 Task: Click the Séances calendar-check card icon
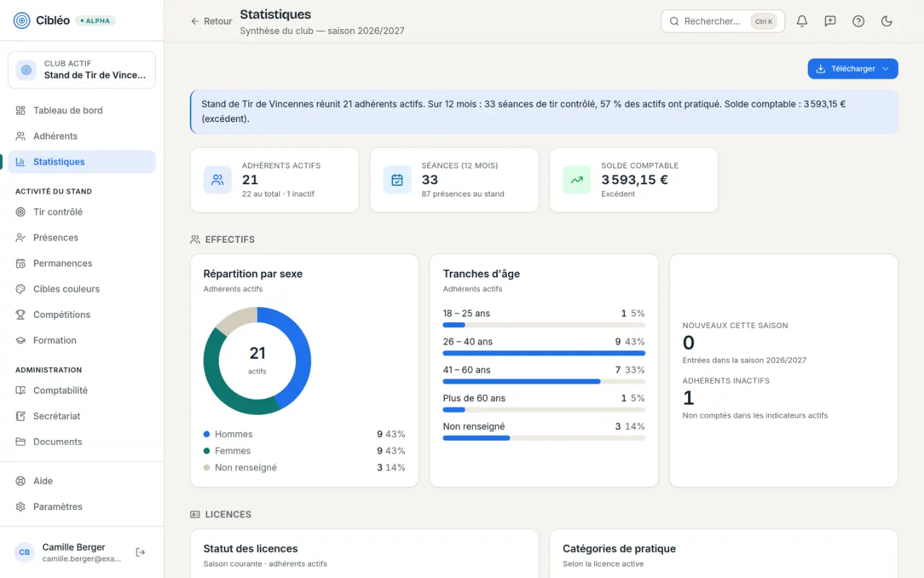click(397, 180)
